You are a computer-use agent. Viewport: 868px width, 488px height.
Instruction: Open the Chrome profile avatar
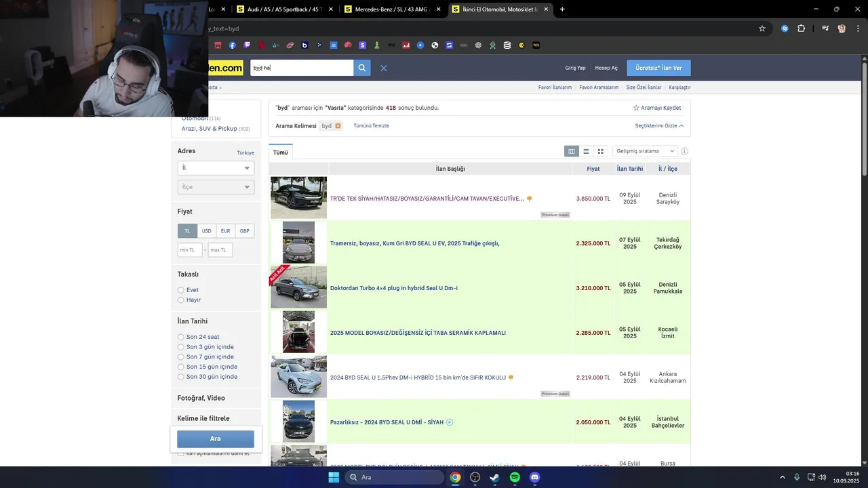[842, 28]
